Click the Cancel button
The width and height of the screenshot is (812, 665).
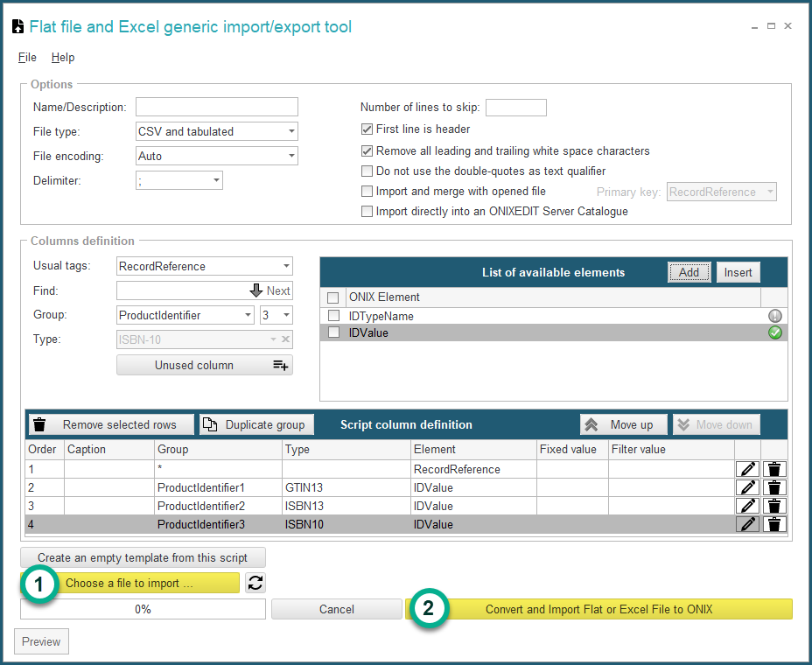pyautogui.click(x=337, y=609)
